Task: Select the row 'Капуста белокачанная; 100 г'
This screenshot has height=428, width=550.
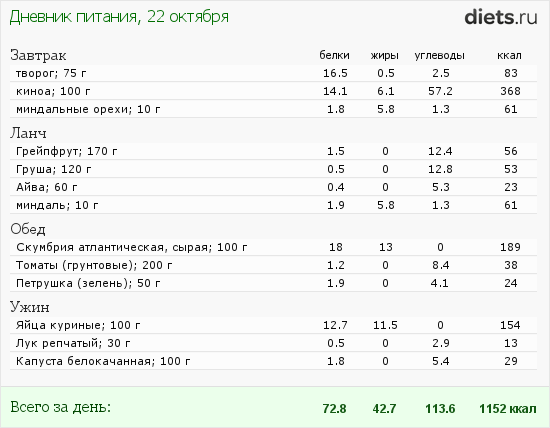Action: (273, 361)
